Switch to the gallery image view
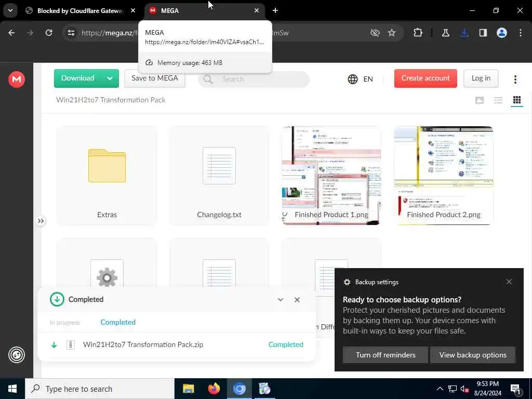This screenshot has width=532, height=399. coord(480,100)
